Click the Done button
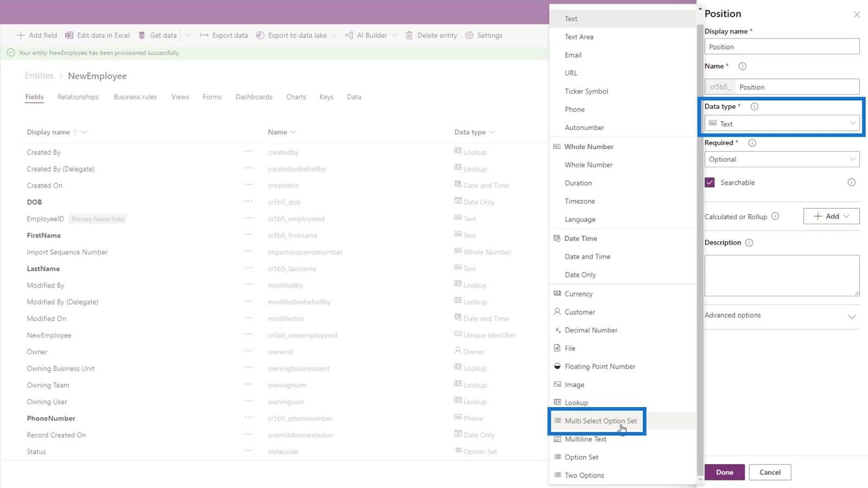Viewport: 868px width, 488px height. click(x=724, y=472)
